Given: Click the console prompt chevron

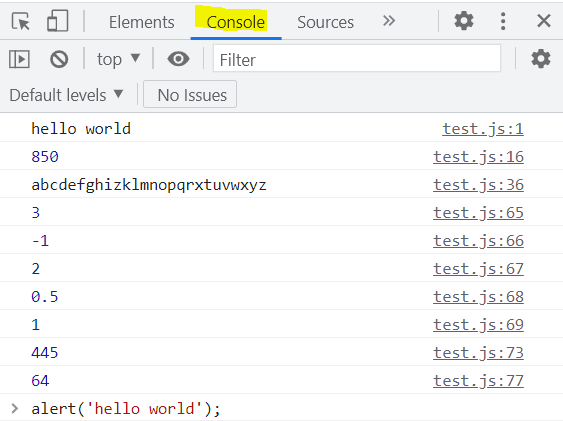Looking at the screenshot, I should point(14,408).
